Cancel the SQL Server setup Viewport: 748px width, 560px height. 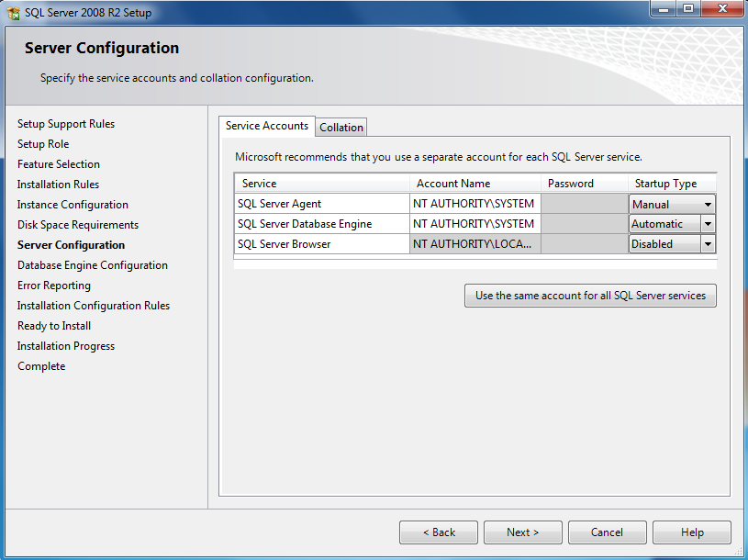coord(608,532)
